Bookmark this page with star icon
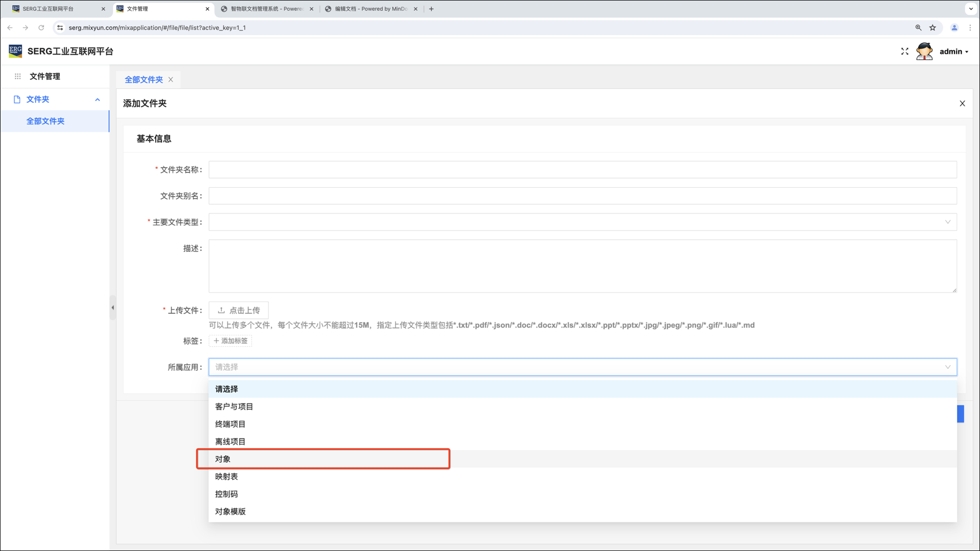This screenshot has width=980, height=551. coord(933,28)
